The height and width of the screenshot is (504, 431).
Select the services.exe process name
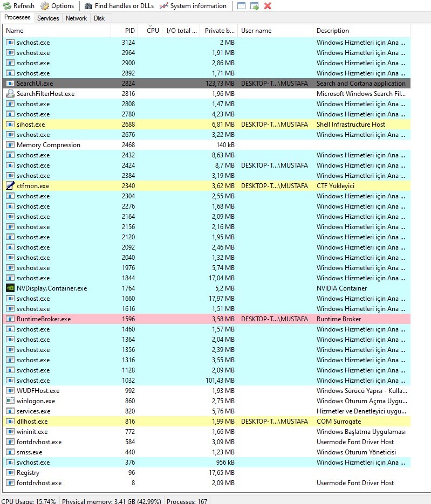tap(33, 411)
